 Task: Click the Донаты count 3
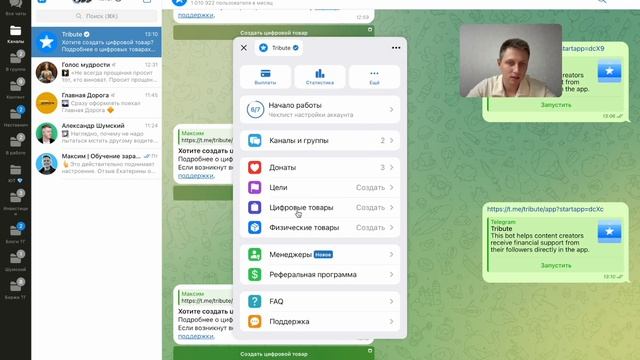(382, 167)
